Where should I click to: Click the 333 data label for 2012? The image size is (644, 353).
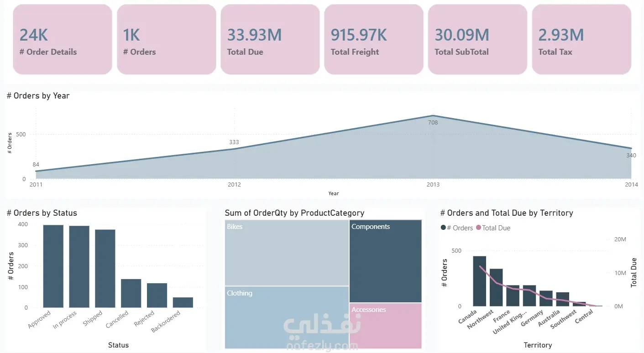(234, 142)
